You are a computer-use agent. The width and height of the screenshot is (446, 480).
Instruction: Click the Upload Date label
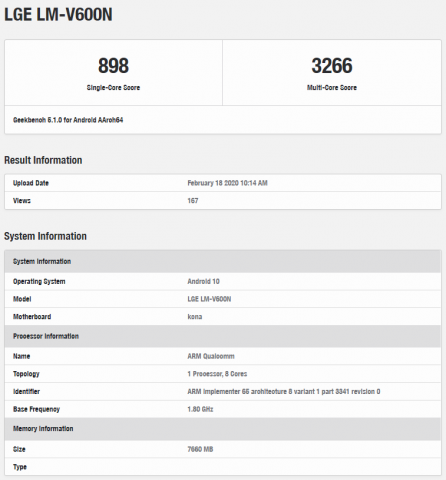(31, 183)
